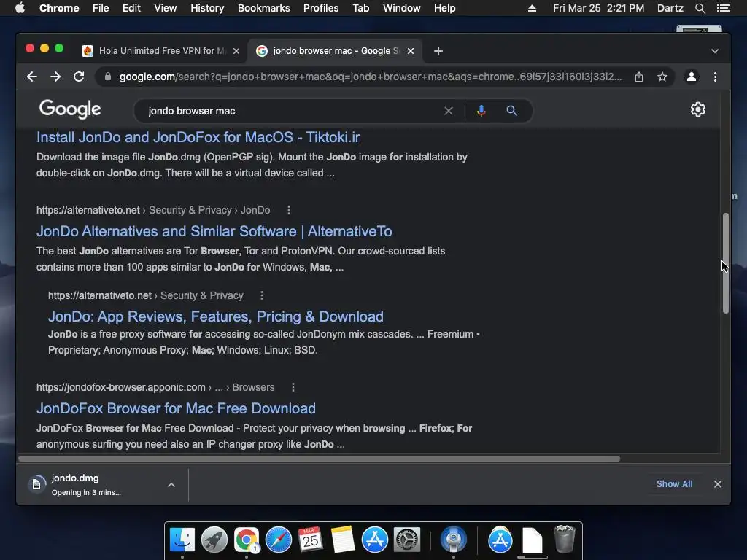
Task: Open Trash from the Dock
Action: 565,539
